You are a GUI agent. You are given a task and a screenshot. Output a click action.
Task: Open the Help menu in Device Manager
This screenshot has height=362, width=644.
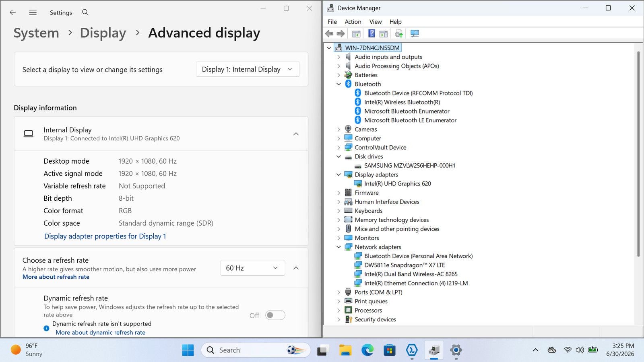click(395, 22)
